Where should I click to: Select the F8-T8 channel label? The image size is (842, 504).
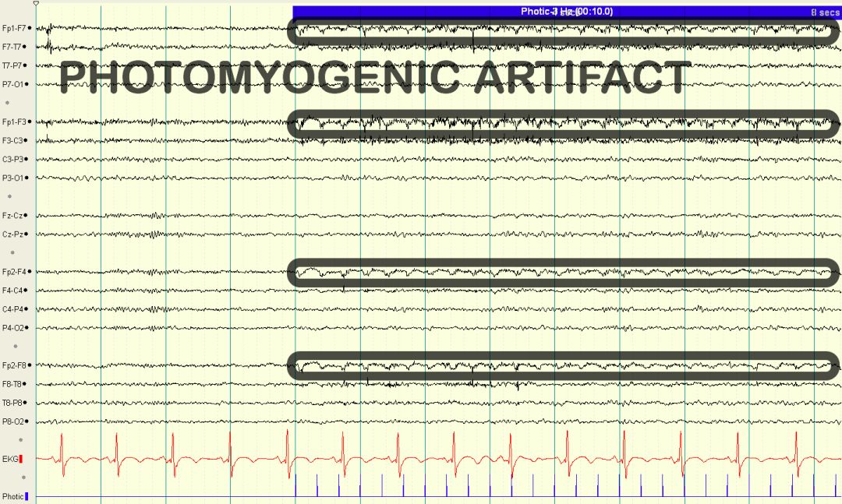(x=12, y=384)
